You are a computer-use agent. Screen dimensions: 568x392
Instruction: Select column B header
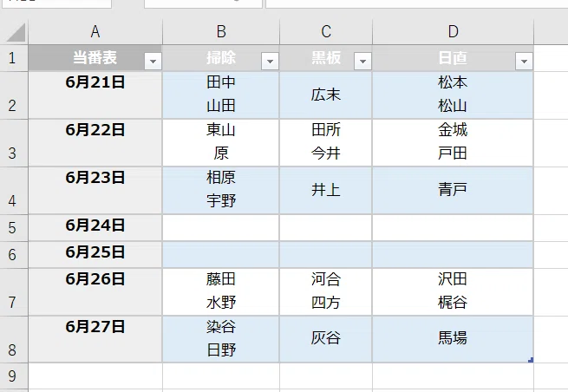(x=221, y=32)
